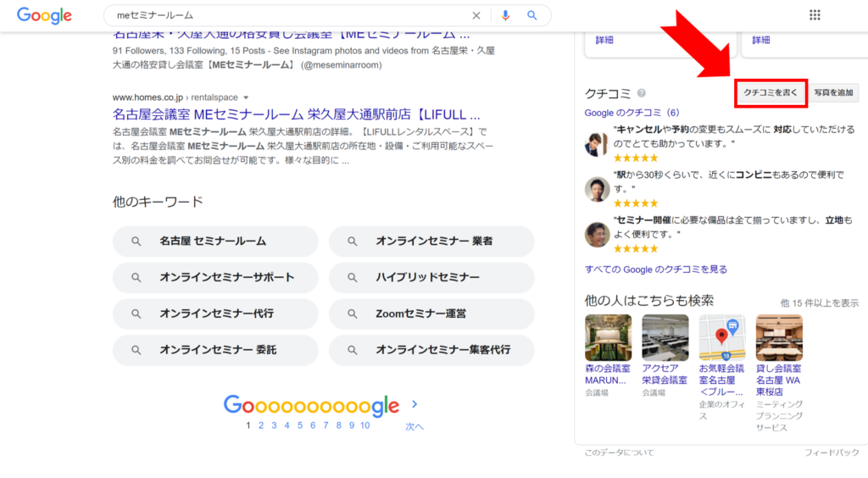Viewport: 868px width, 478px height.
Task: Click the blue magnifier search icon
Action: pos(532,15)
